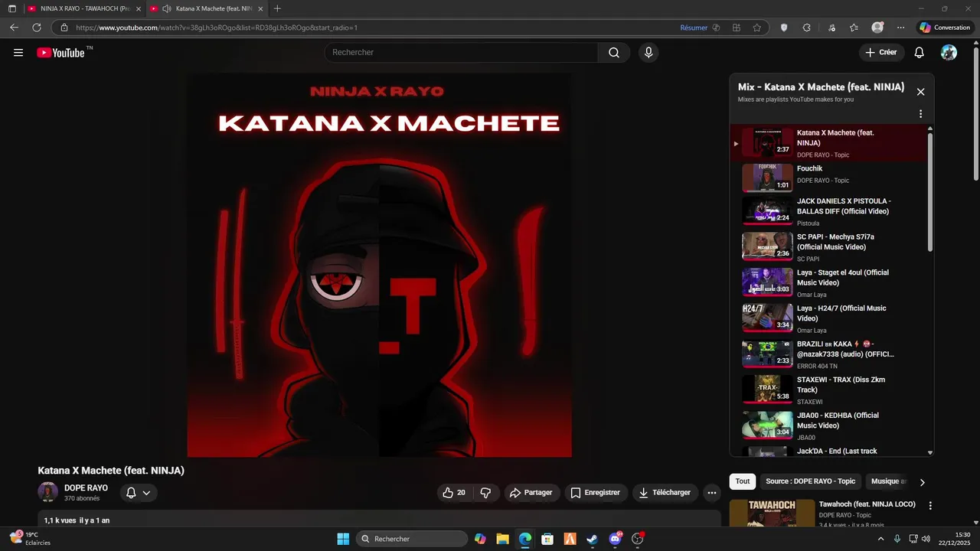Screen dimensions: 980x551
Task: Open the split screen browser icon
Action: click(x=737, y=28)
